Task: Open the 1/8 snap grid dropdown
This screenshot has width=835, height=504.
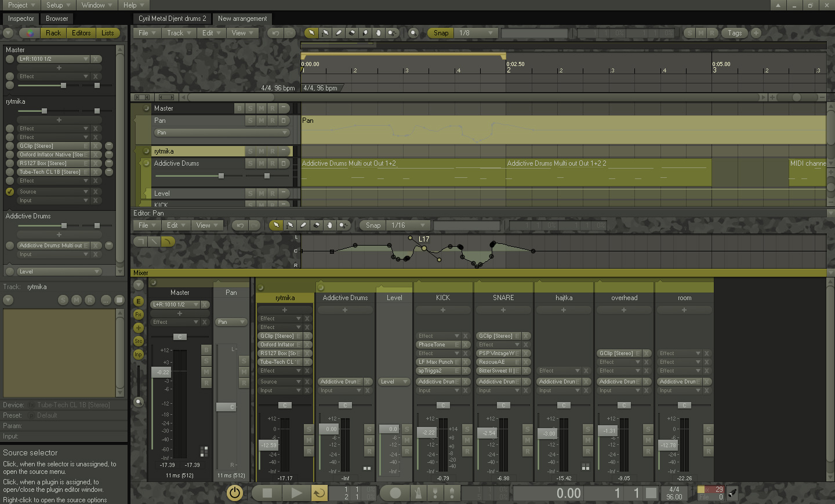Action: (475, 33)
